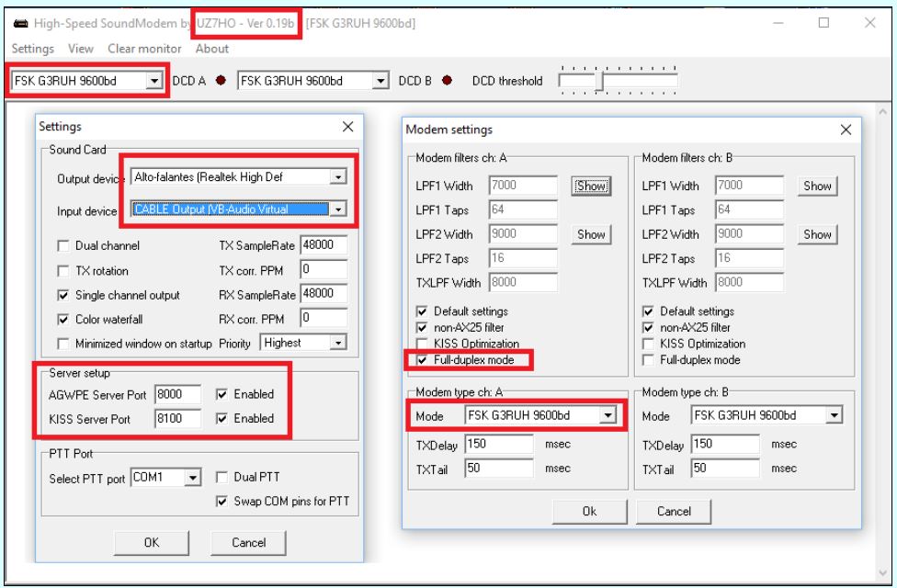Toggle Default settings for channel A

click(x=422, y=311)
